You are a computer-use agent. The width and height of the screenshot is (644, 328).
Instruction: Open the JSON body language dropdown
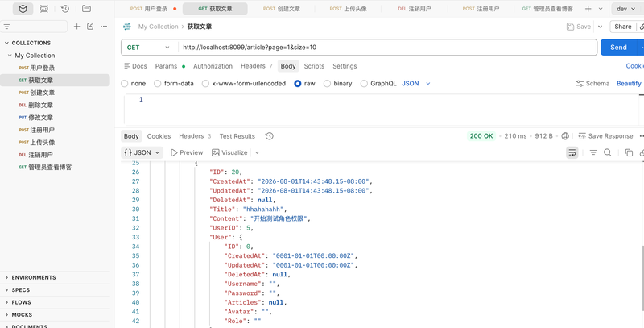point(416,84)
